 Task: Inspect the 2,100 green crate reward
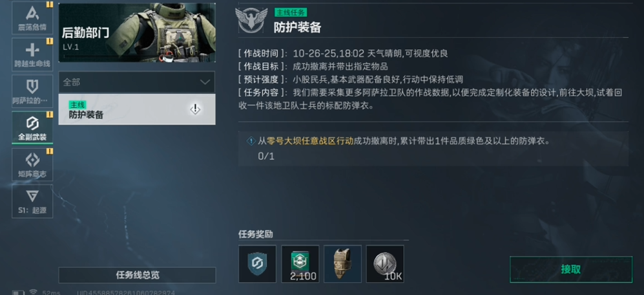300,264
